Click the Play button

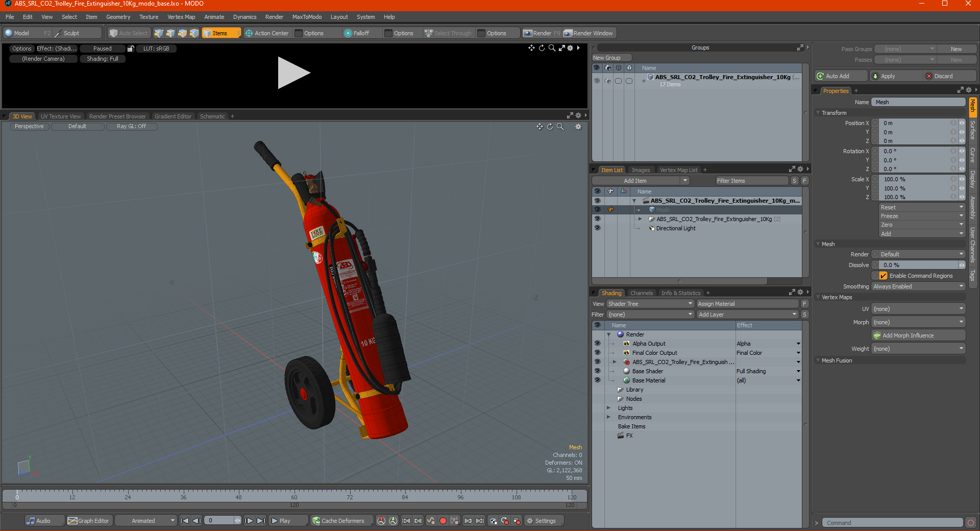(x=288, y=521)
